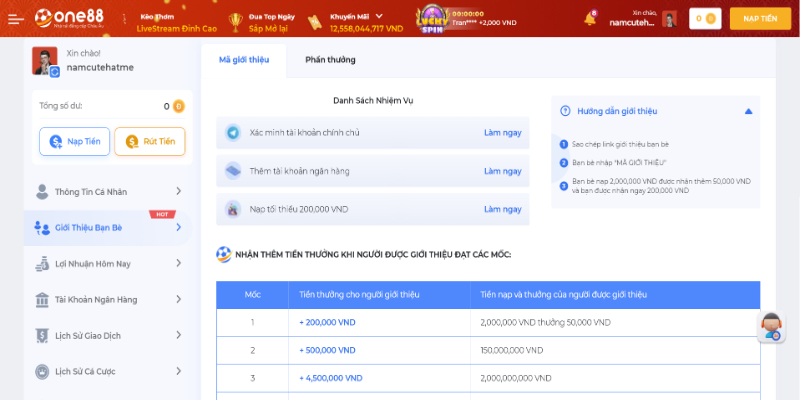Expand chevron next to Thông Tin Cá Nhân
The height and width of the screenshot is (400, 800).
click(179, 191)
